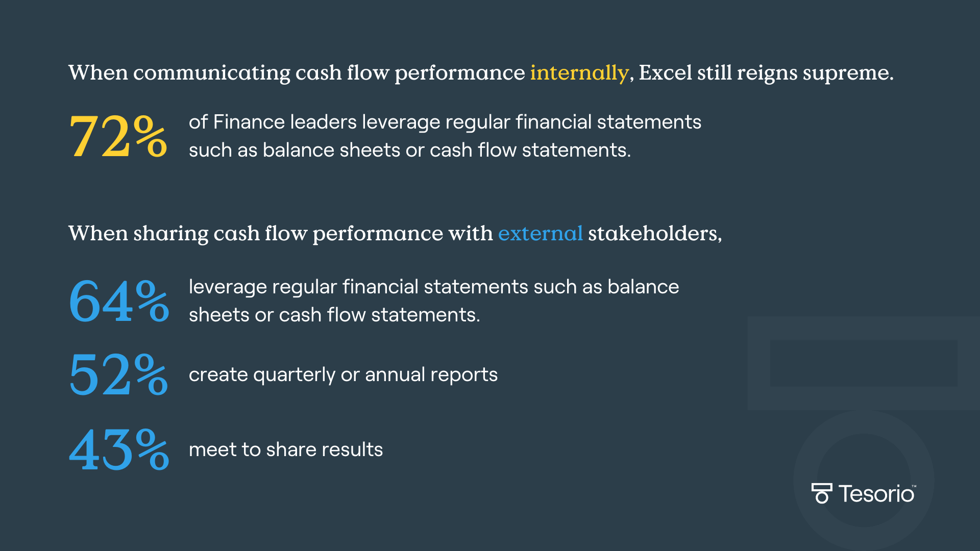This screenshot has width=980, height=551.
Task: Click "create quarterly or annual reports" text
Action: pos(343,375)
